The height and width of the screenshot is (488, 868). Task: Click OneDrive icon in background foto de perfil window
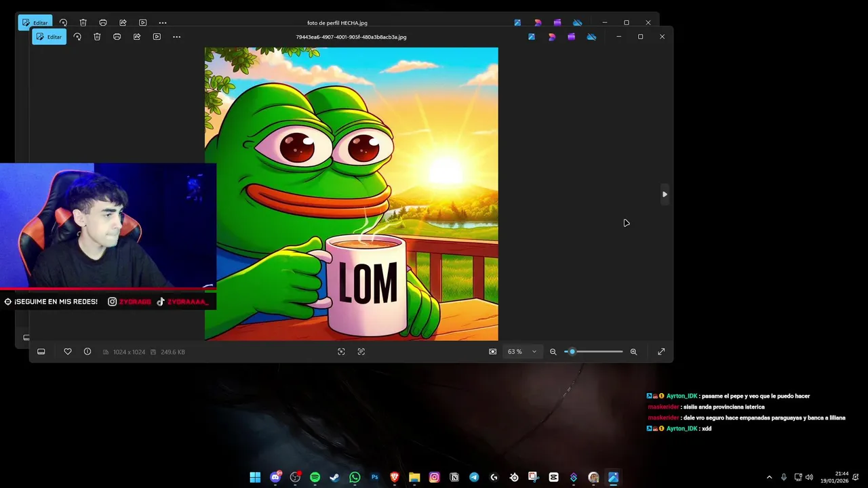pyautogui.click(x=577, y=22)
